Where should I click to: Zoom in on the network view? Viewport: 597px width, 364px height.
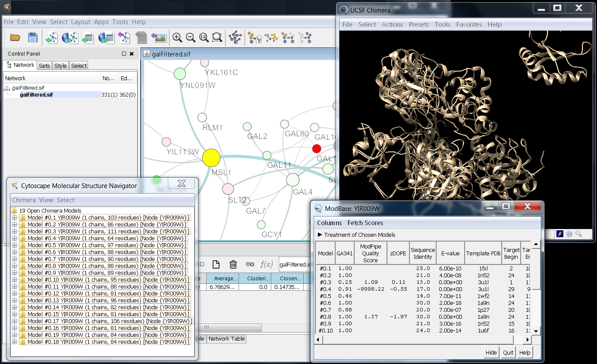pos(177,38)
